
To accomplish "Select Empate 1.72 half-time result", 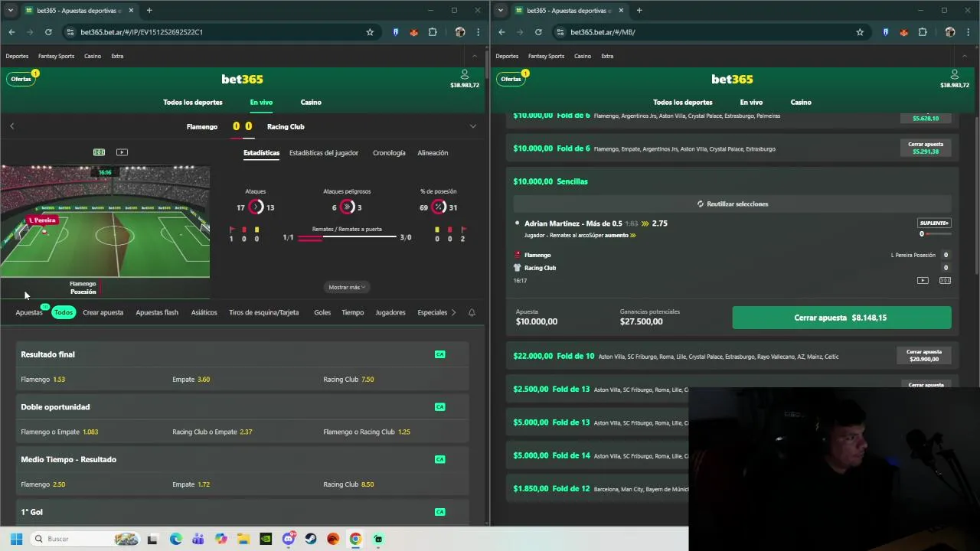I will coord(243,484).
